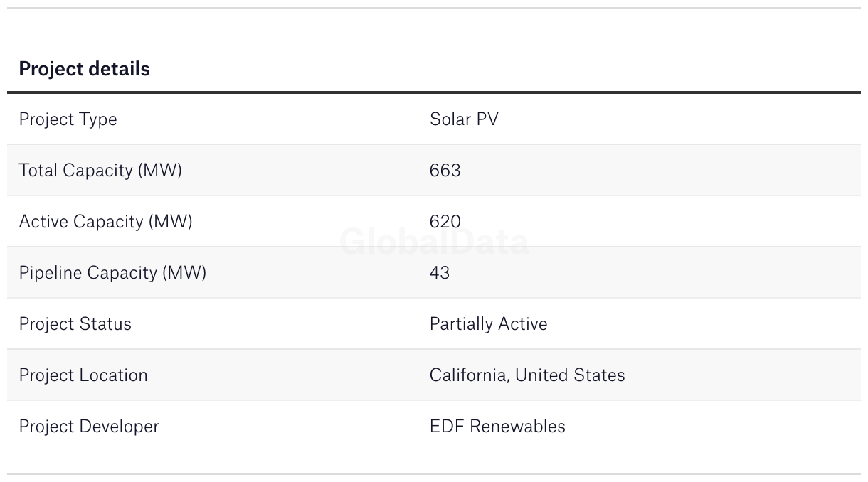Click the EDF Renewables developer value
This screenshot has height=482, width=868.
coord(497,427)
